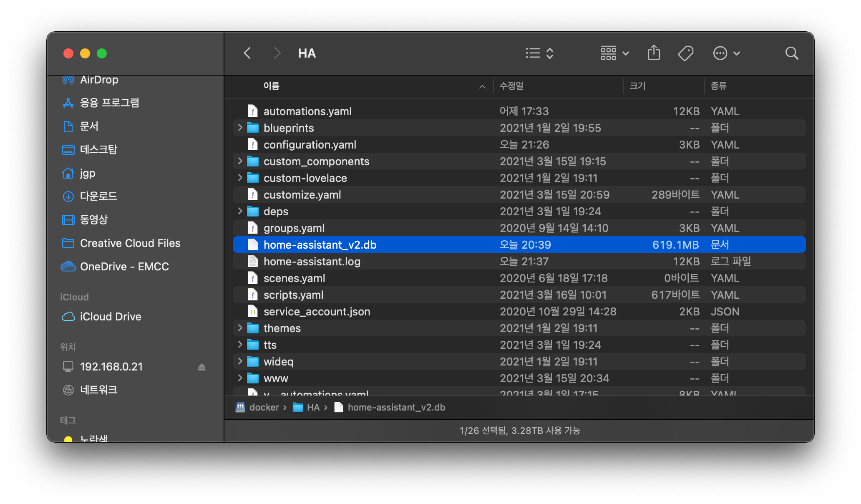The height and width of the screenshot is (504, 861).
Task: Open the 다운로드 folder in the sidebar
Action: click(x=98, y=196)
